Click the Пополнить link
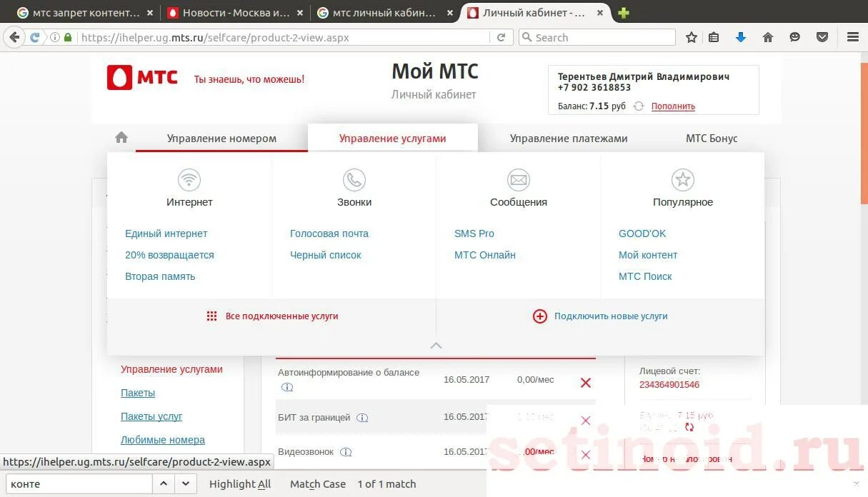This screenshot has width=868, height=497. 673,106
